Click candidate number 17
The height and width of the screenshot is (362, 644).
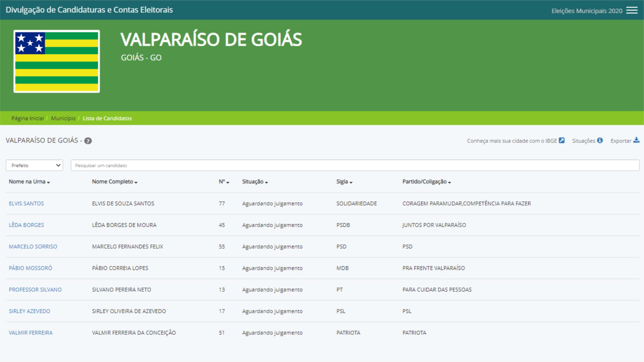click(222, 311)
